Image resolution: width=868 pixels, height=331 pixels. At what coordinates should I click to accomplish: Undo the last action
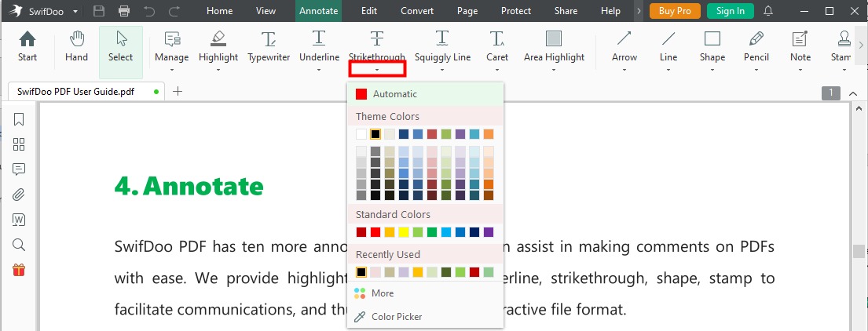[x=149, y=11]
